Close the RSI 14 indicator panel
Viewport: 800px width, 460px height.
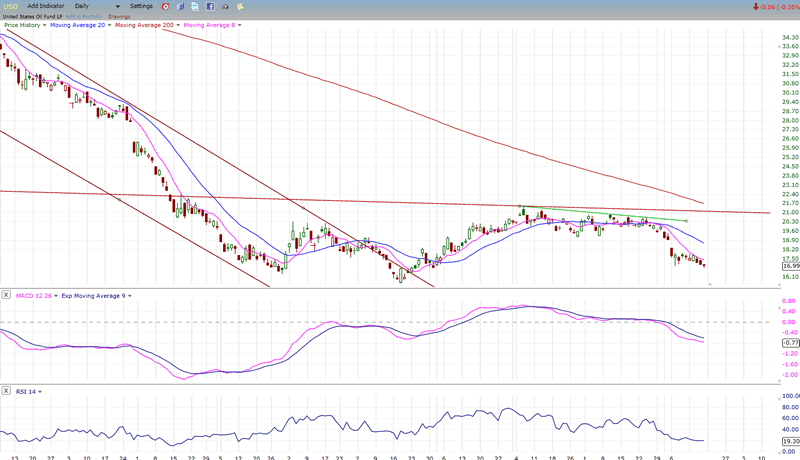[x=6, y=390]
